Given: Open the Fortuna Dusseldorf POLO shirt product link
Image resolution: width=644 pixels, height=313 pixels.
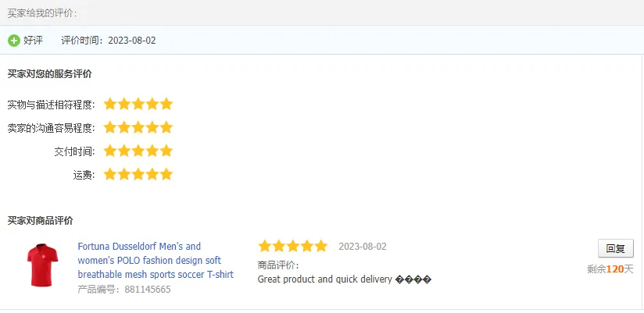Looking at the screenshot, I should [x=156, y=260].
